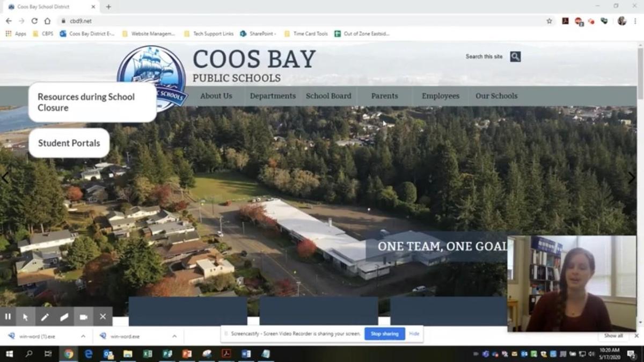Click the site search magnifier icon

(x=515, y=56)
